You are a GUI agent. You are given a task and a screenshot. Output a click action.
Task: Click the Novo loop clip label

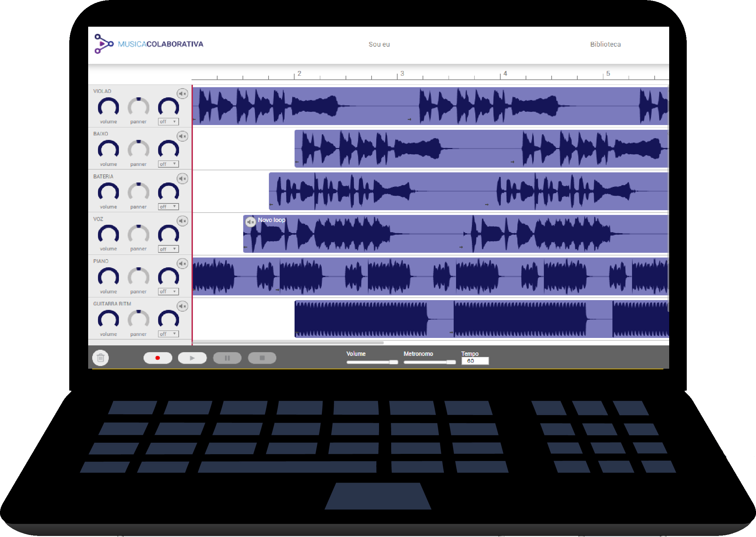(272, 220)
